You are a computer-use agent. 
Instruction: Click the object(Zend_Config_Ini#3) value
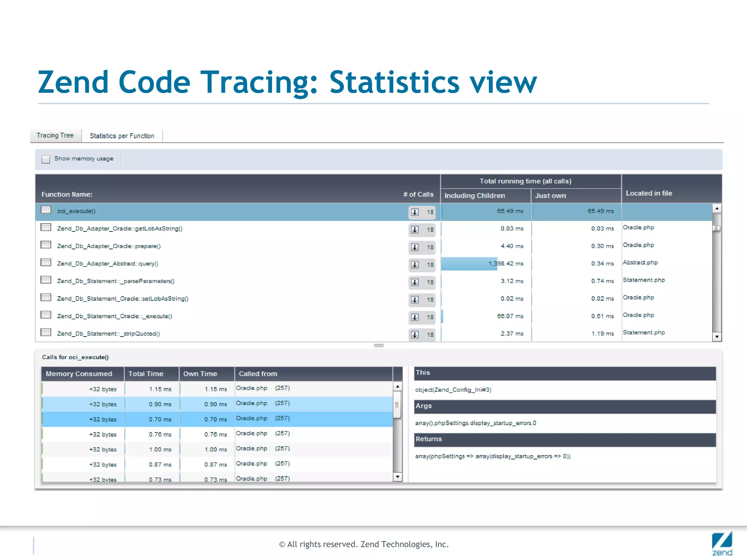coord(453,390)
